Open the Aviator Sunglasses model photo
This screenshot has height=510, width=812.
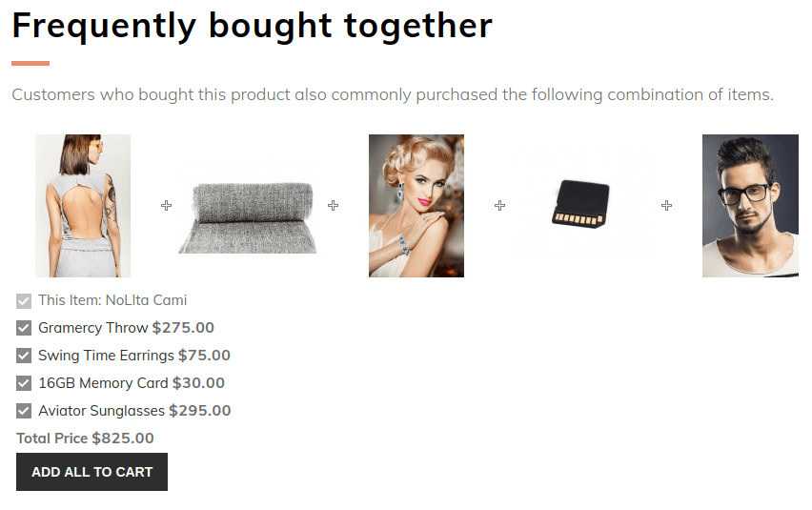pyautogui.click(x=750, y=206)
